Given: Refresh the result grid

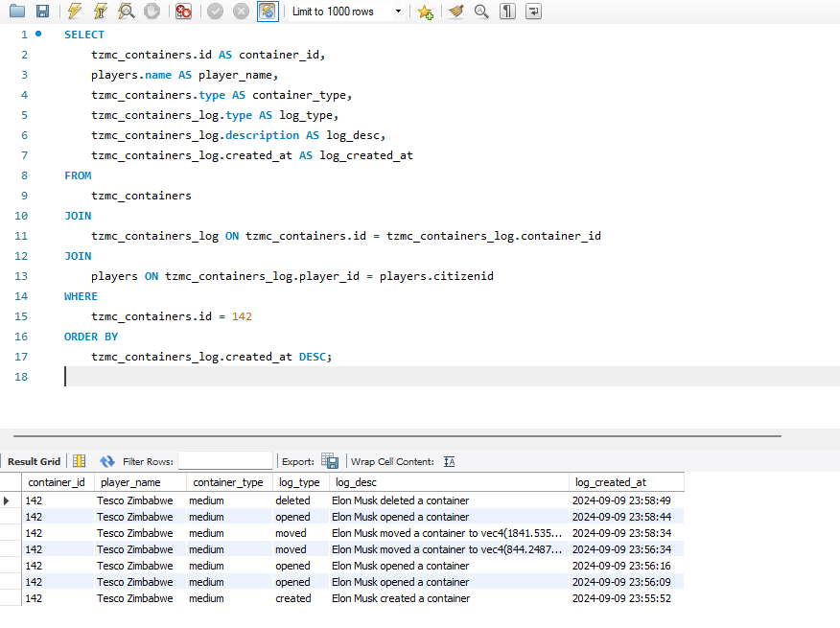Looking at the screenshot, I should click(x=107, y=460).
